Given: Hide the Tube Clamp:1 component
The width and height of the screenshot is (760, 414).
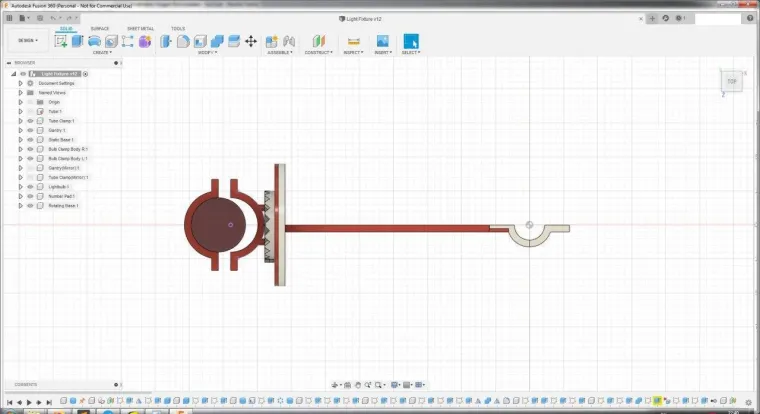Looking at the screenshot, I should coord(30,121).
